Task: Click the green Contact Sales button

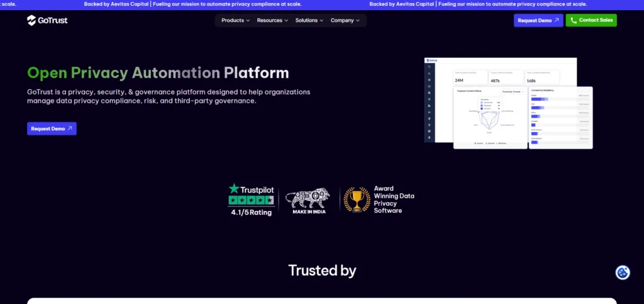Action: (x=591, y=20)
